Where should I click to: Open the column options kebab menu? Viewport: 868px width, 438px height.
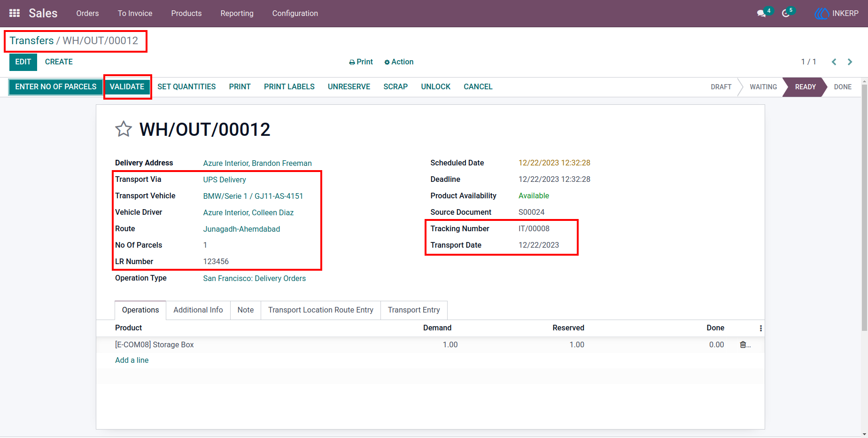click(761, 328)
